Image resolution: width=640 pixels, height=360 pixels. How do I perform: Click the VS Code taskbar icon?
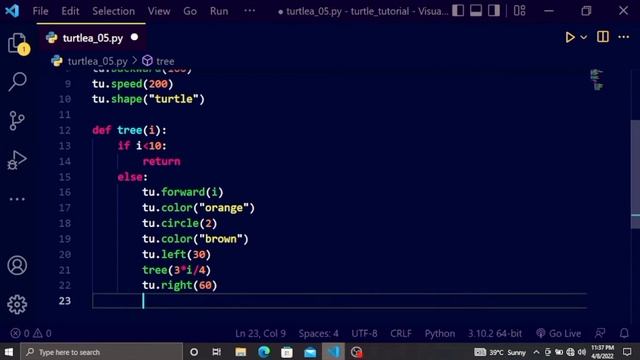[x=333, y=352]
